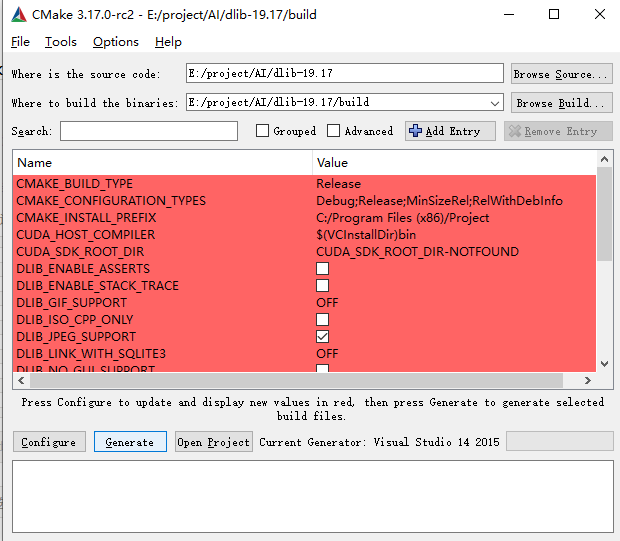
Task: Click the Add Entry button
Action: [x=450, y=131]
